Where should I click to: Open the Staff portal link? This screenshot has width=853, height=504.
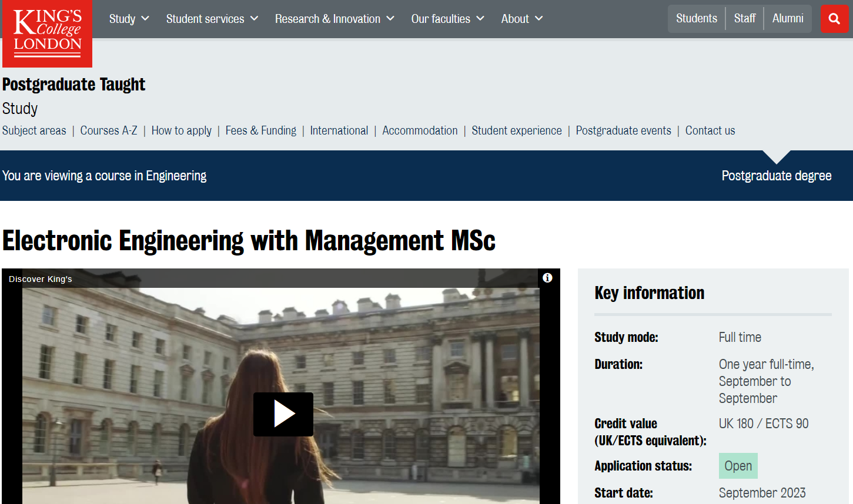744,19
